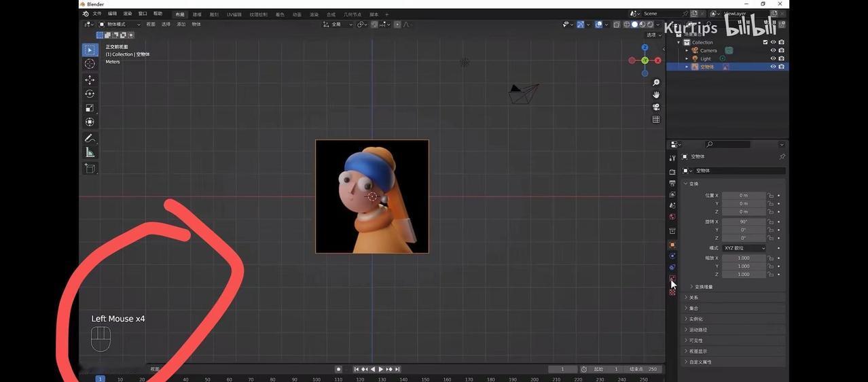This screenshot has height=382, width=868.
Task: Switch orthographic/perspective grid icon
Action: click(656, 119)
